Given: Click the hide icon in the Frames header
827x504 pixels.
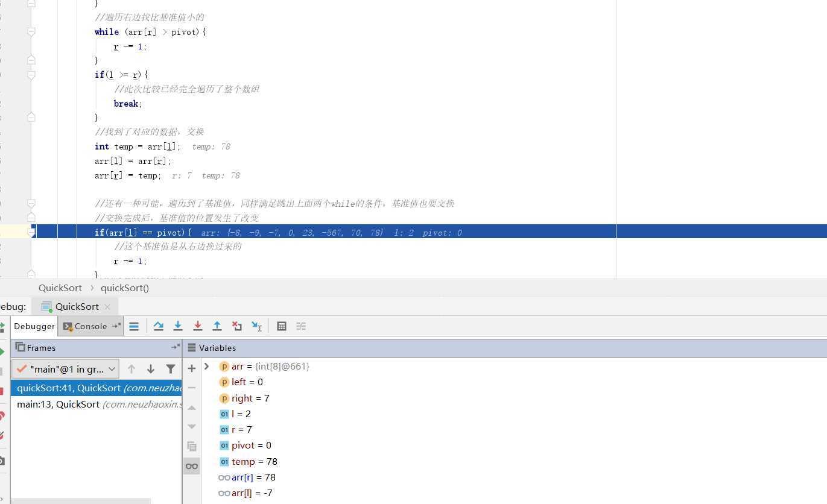Looking at the screenshot, I should 176,347.
